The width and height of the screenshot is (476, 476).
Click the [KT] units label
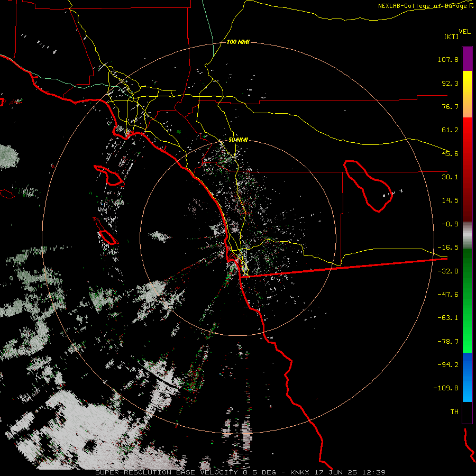click(x=452, y=36)
